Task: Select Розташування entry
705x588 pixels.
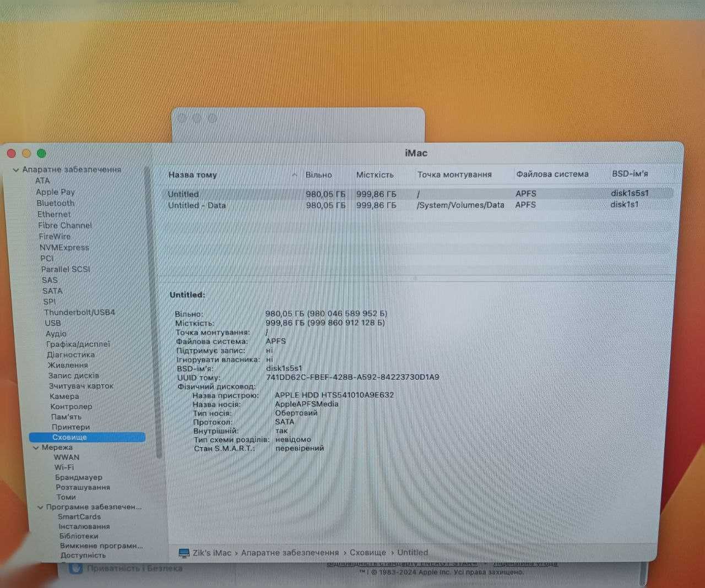Action: (83, 487)
